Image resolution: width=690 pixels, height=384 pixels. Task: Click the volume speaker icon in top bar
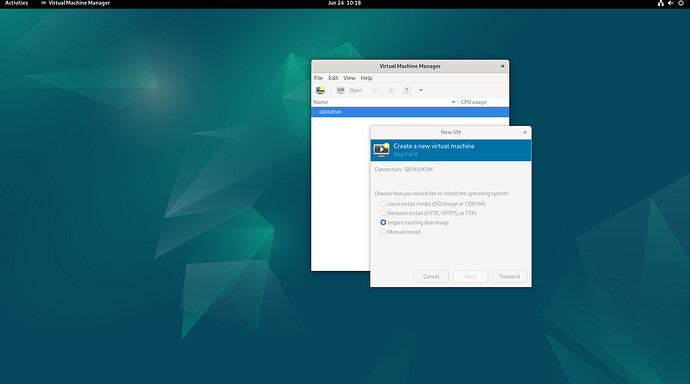point(671,3)
